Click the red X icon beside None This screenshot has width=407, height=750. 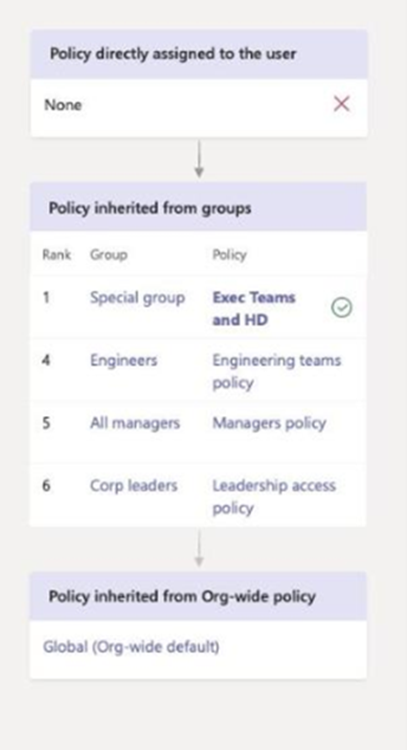341,103
